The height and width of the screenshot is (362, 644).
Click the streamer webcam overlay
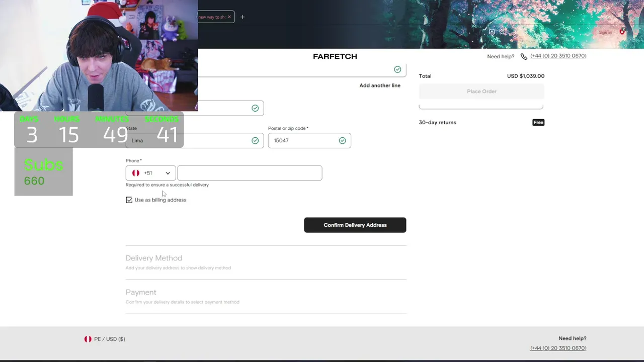[x=99, y=55]
